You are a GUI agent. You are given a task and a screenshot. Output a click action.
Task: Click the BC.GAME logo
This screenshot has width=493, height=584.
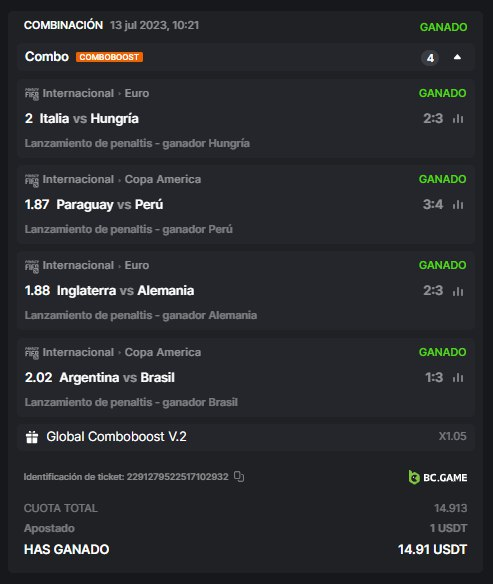[x=438, y=477]
